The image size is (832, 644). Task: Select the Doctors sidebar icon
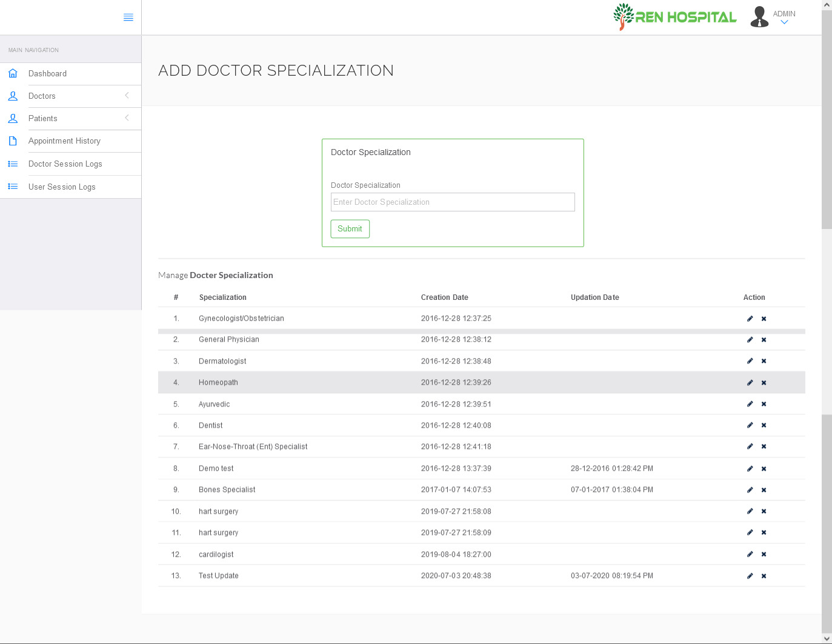[13, 96]
